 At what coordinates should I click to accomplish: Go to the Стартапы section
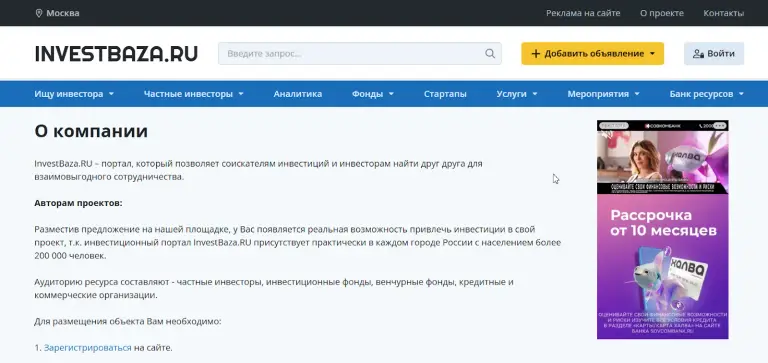click(x=445, y=94)
